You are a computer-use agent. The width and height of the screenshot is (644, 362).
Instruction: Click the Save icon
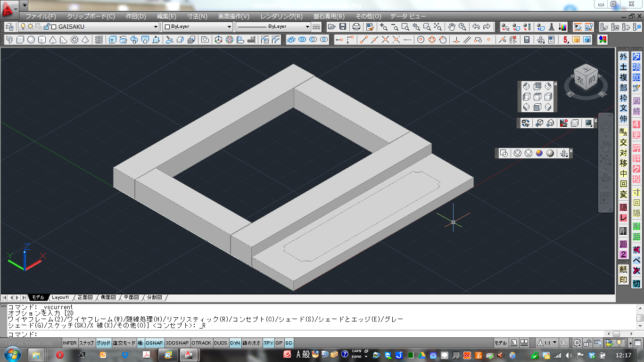click(x=343, y=27)
